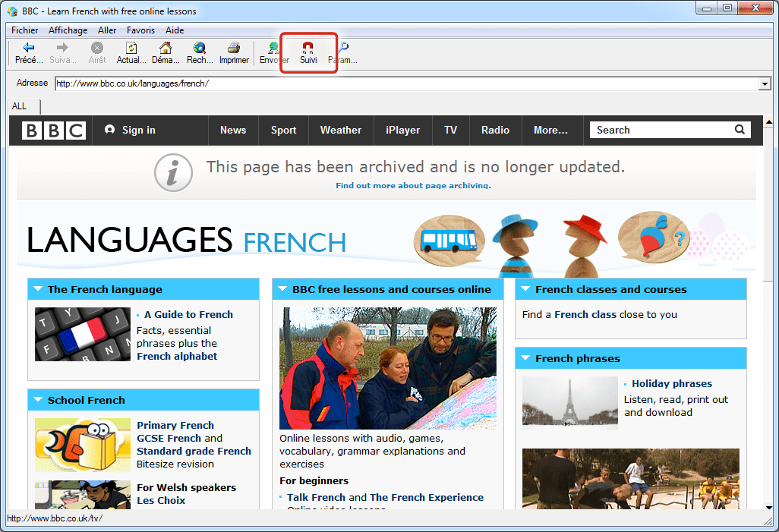Go to home with Démarrage icon
Viewport: 779px width, 532px height.
click(x=165, y=49)
